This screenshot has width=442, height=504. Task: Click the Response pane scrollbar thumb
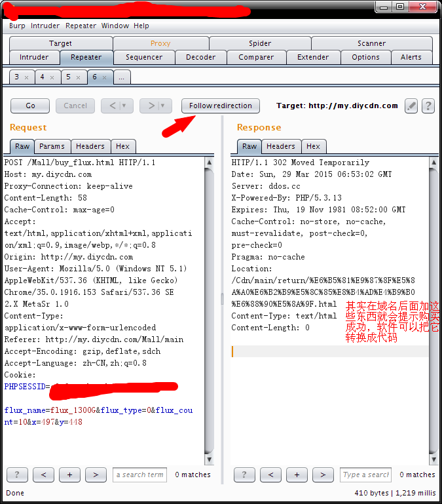tap(433, 310)
